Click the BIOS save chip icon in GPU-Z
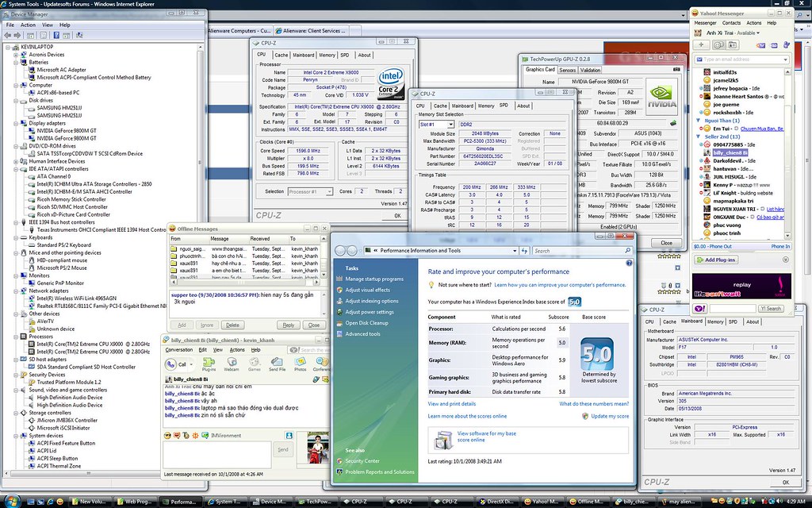Image resolution: width=812 pixels, height=508 pixels. click(x=673, y=123)
